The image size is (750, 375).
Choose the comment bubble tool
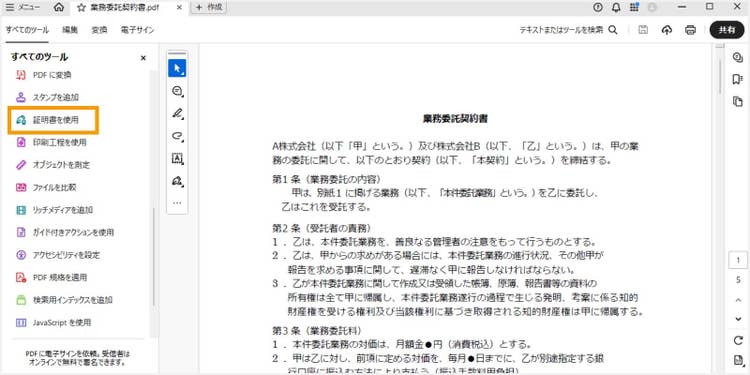[177, 91]
